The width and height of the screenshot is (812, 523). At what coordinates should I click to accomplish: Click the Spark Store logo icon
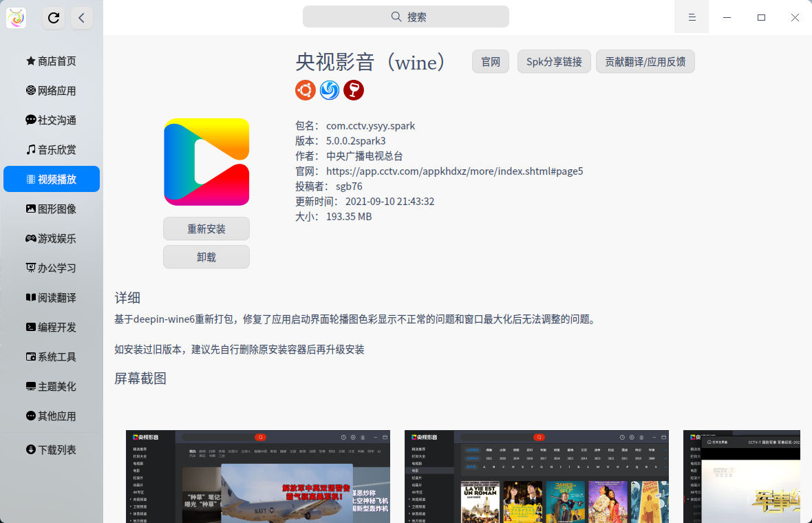pyautogui.click(x=16, y=18)
